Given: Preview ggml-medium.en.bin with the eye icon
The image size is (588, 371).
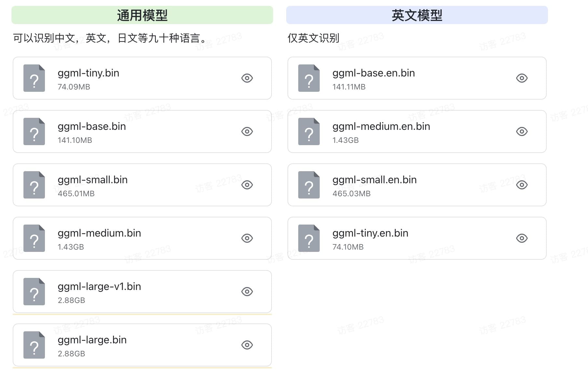Looking at the screenshot, I should (x=522, y=131).
